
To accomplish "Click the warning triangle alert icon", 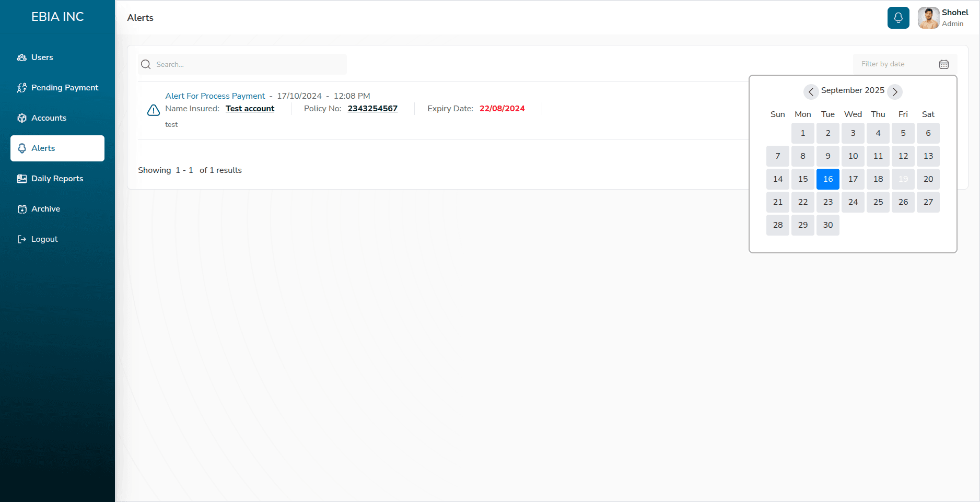I will 154,110.
